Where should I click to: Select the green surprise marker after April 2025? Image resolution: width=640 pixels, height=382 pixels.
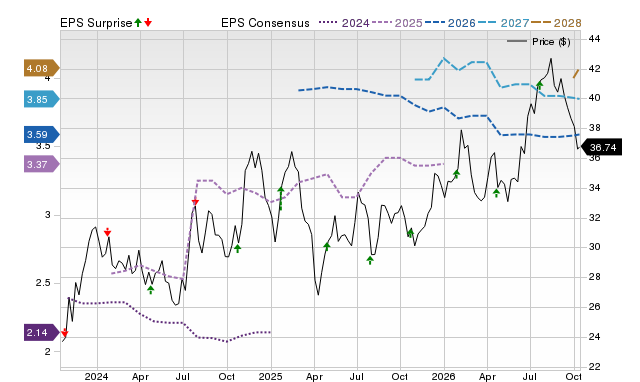[327, 246]
